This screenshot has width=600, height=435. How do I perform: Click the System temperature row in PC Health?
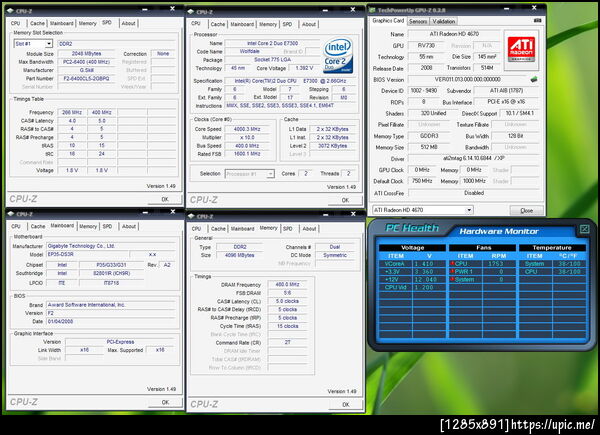point(552,264)
